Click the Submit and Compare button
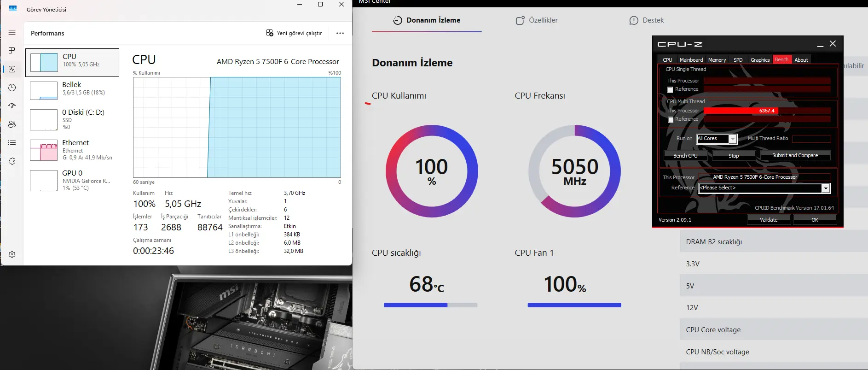Viewport: 868px width, 370px height. [795, 155]
